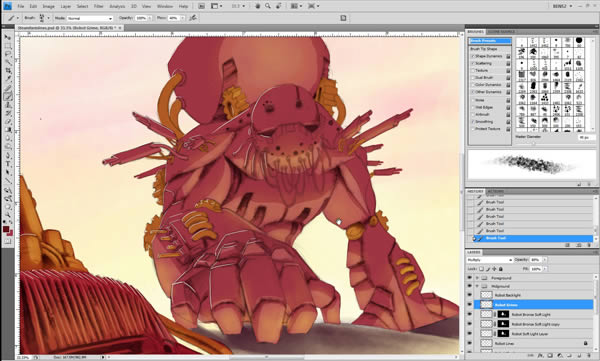Select the Rectangular Marquee tool
Image resolution: width=600 pixels, height=361 pixels.
(x=7, y=46)
